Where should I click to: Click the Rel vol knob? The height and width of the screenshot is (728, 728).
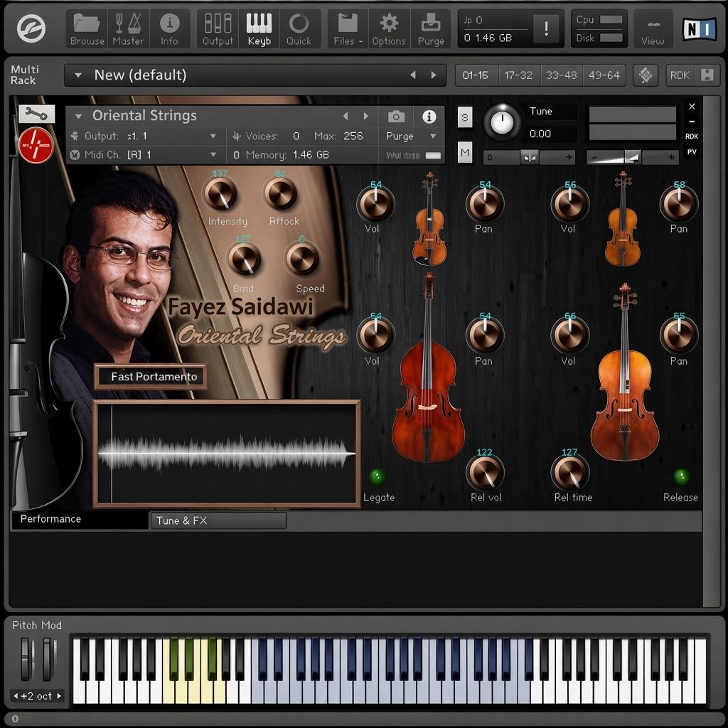coord(485,473)
